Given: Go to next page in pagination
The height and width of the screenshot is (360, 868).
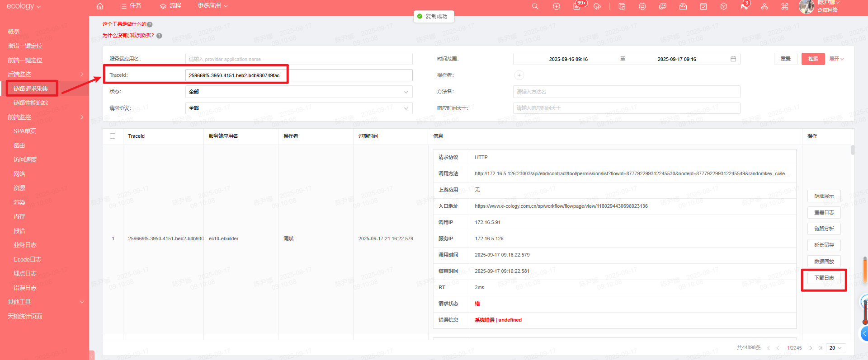Looking at the screenshot, I should coord(811,348).
